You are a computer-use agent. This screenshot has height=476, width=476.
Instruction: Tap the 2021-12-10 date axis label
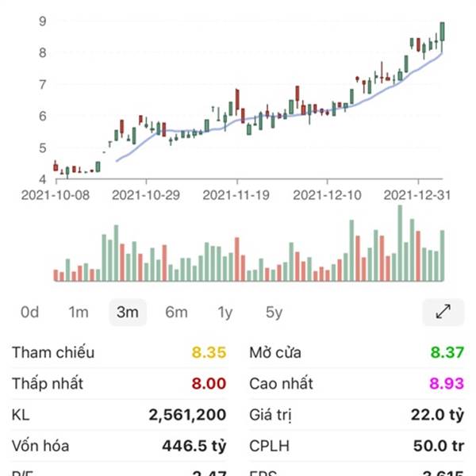[327, 195]
